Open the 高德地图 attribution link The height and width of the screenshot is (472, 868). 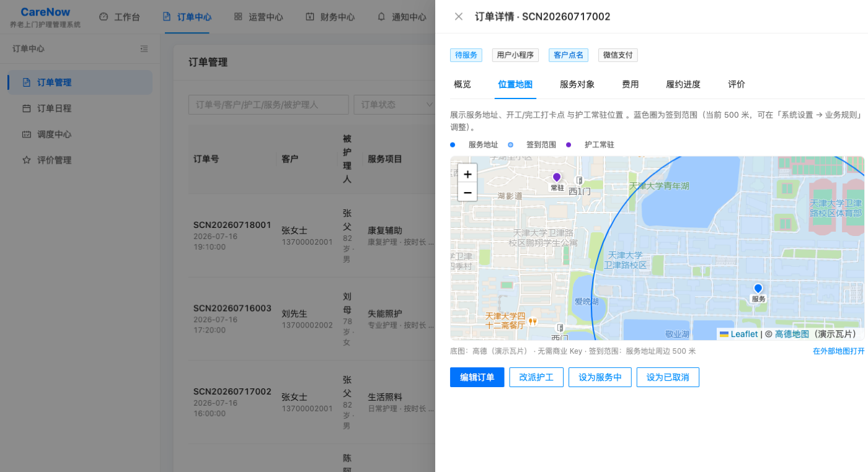click(x=792, y=334)
